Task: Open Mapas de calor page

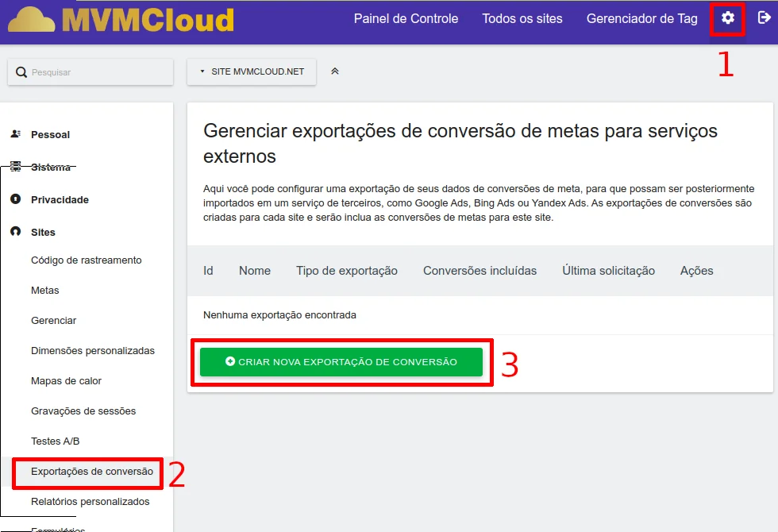Action: [x=66, y=381]
